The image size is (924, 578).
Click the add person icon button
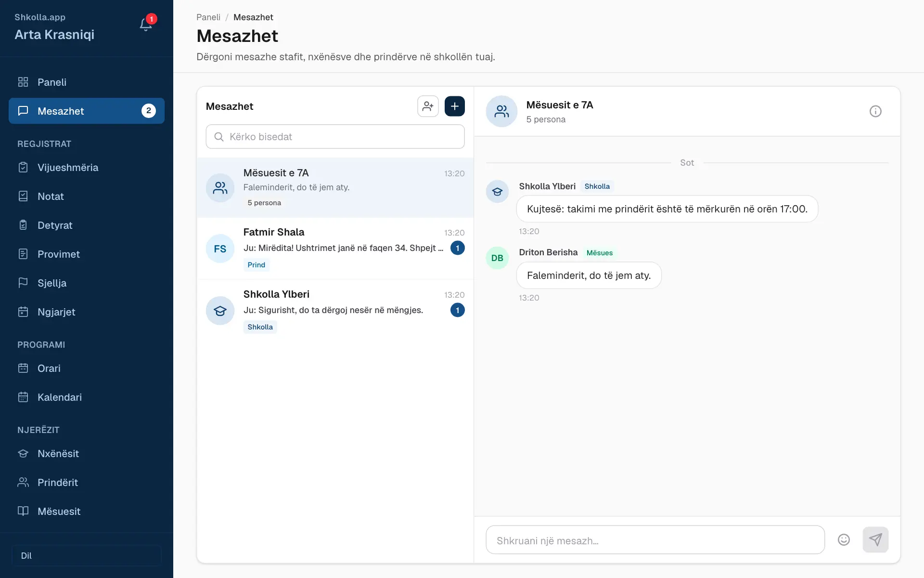[428, 106]
